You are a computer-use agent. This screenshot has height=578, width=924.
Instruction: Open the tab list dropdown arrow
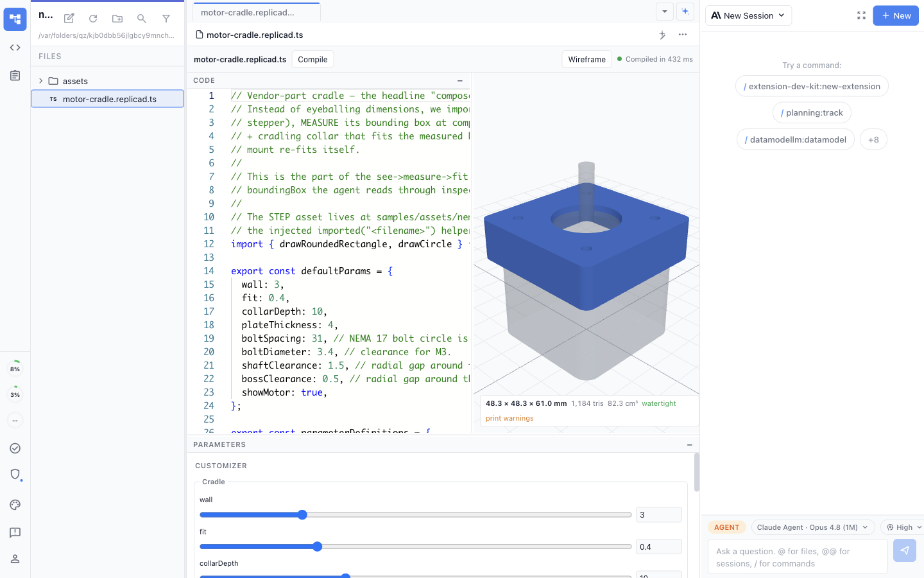pyautogui.click(x=665, y=12)
